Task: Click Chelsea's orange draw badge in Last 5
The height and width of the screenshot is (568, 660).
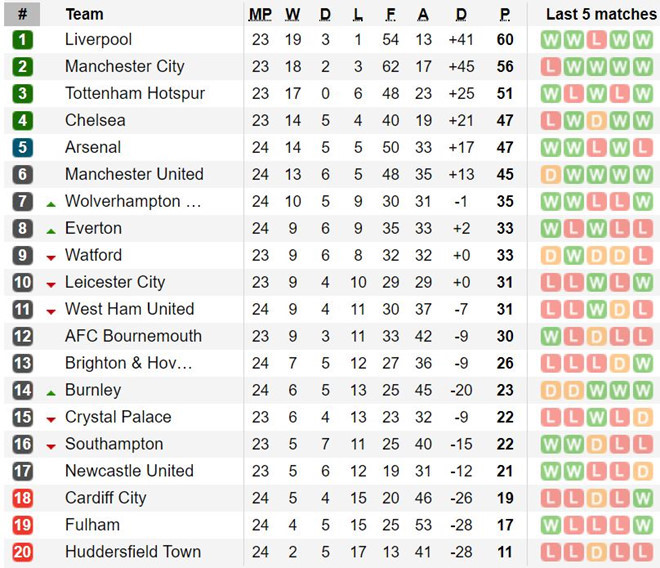Action: [x=596, y=121]
